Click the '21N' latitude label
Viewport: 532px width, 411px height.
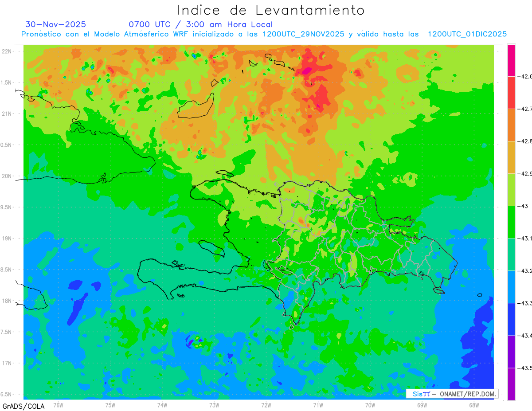pos(8,114)
